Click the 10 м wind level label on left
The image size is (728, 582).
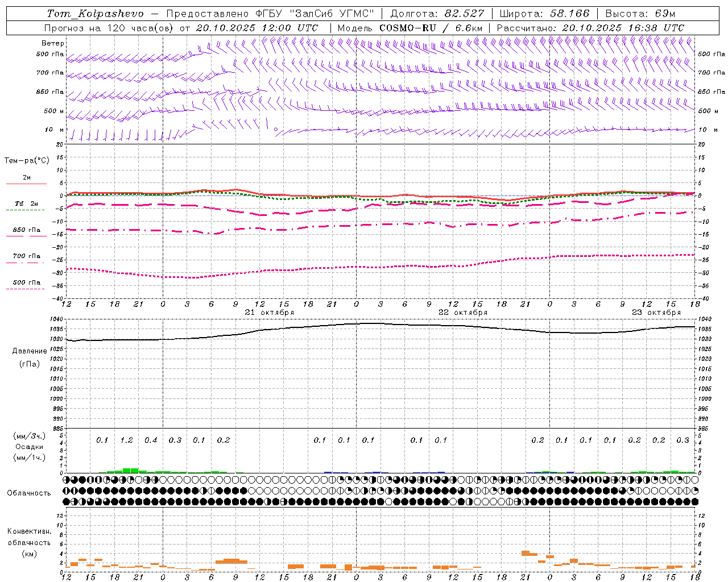pyautogui.click(x=55, y=130)
